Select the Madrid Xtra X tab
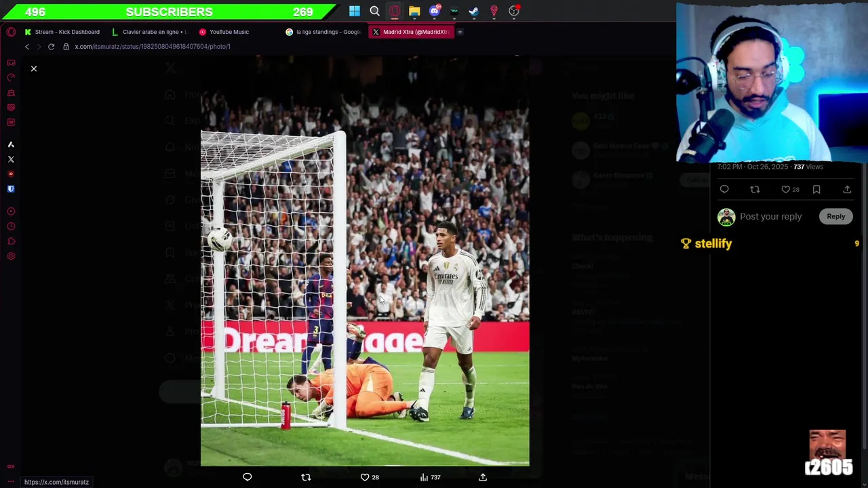The height and width of the screenshot is (488, 868). click(x=411, y=32)
